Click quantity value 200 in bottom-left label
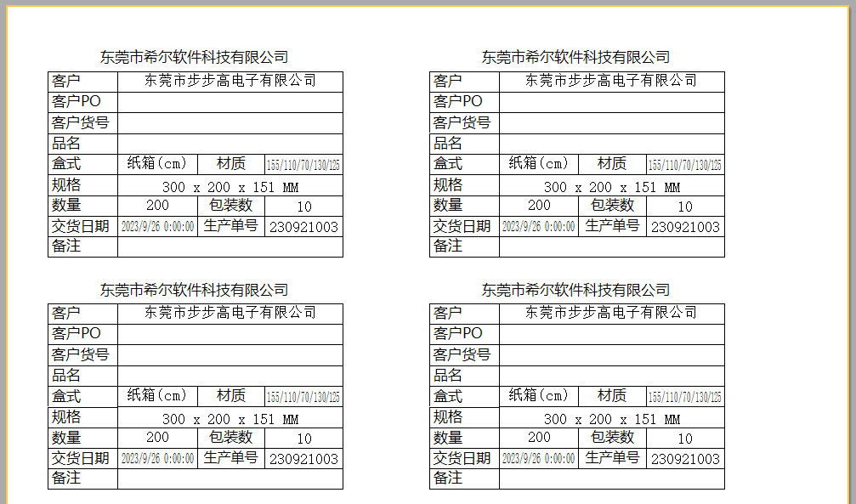 coord(157,438)
